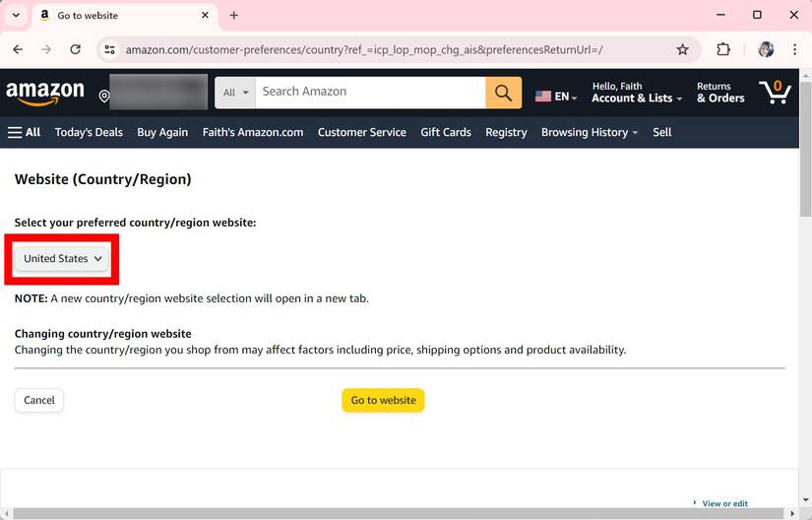Click the Sell link
This screenshot has width=812, height=520.
(x=661, y=133)
